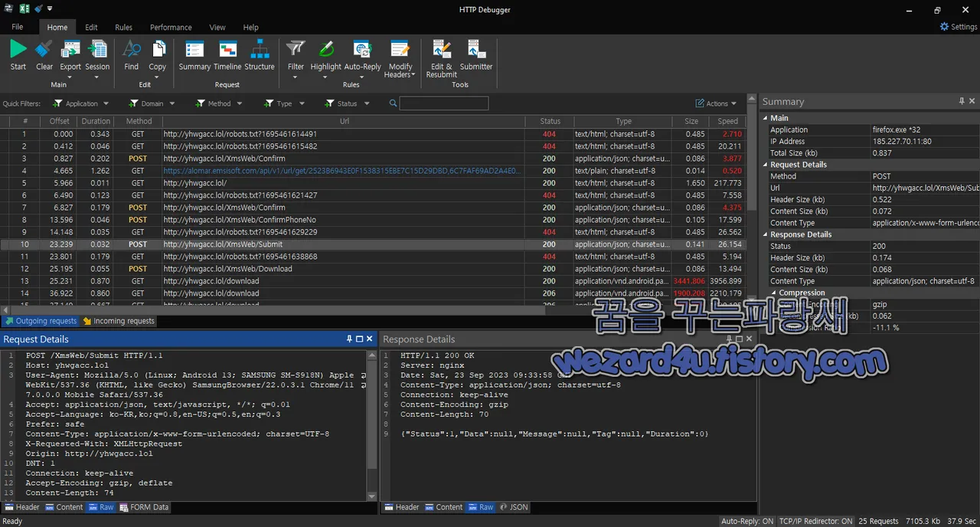Switch to the Raw tab in Request Details
This screenshot has height=527, width=980.
click(x=101, y=506)
